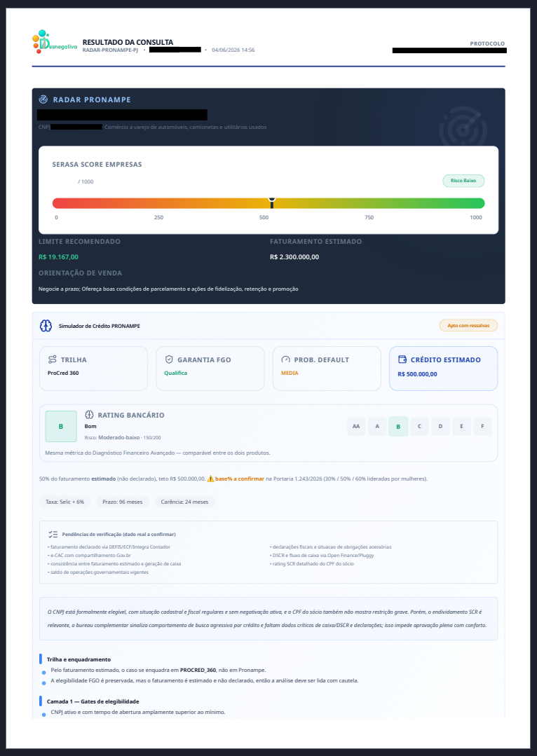Click the Desnegativa logo
Screen dimensions: 537x756
pyautogui.click(x=55, y=41)
